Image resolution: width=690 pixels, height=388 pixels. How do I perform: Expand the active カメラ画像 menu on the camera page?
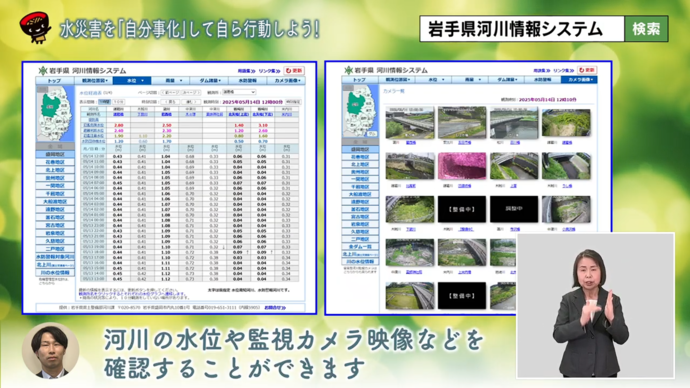pyautogui.click(x=579, y=80)
